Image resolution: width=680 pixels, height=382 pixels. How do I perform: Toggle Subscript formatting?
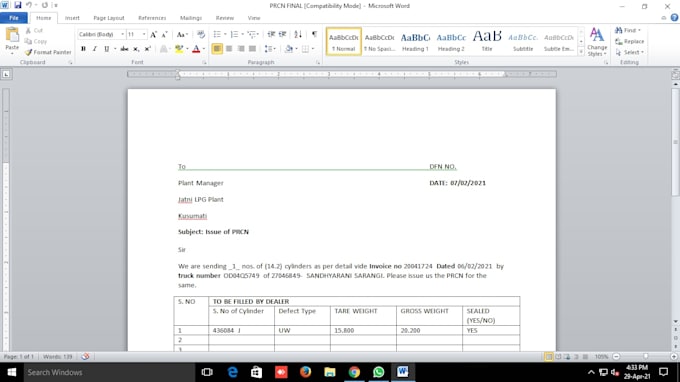click(x=136, y=49)
